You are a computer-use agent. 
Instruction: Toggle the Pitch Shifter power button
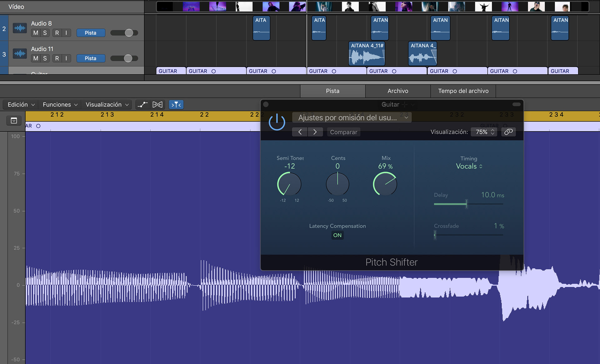(277, 122)
